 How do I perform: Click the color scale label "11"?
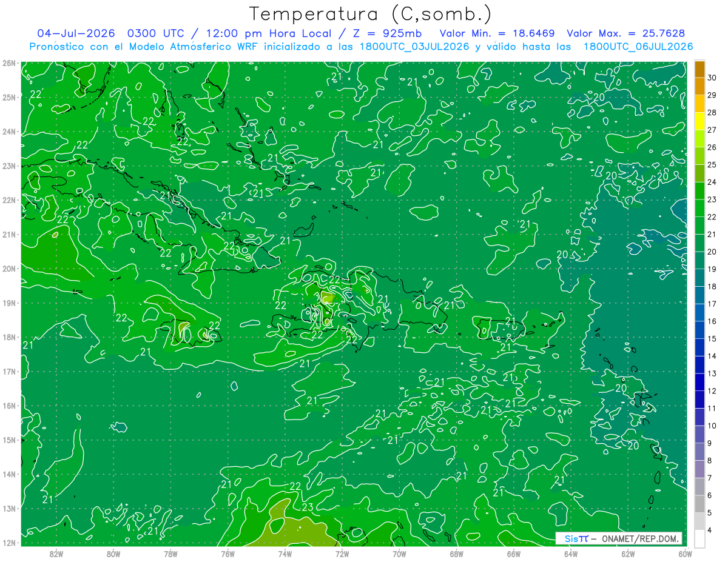coord(712,408)
